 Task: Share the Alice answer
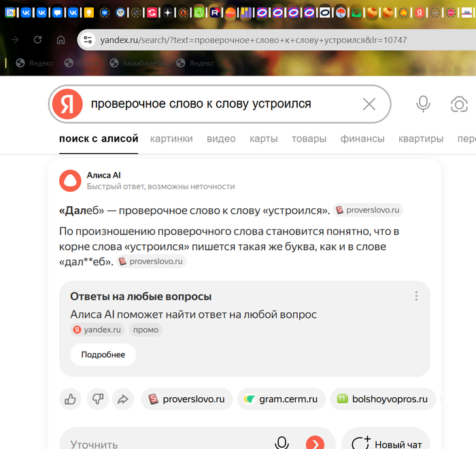tap(123, 399)
